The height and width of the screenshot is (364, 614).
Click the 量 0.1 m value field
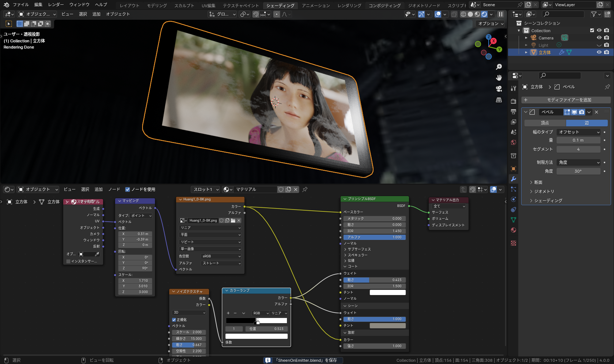(x=578, y=140)
